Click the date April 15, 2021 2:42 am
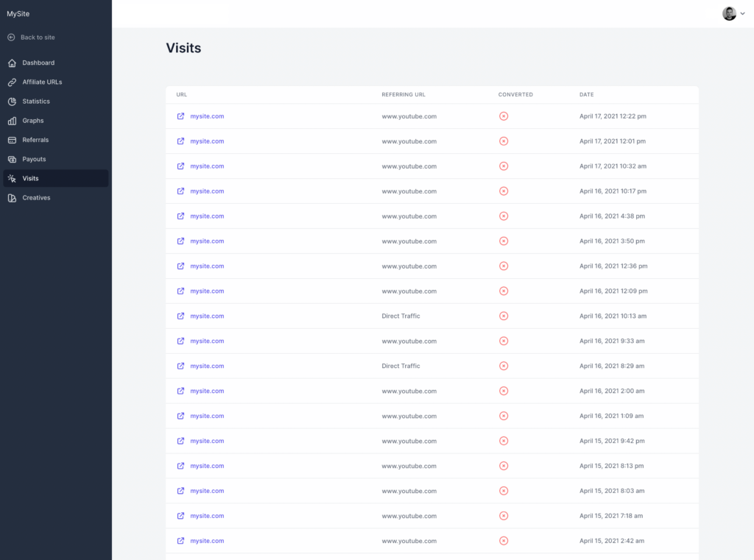This screenshot has width=754, height=560. [612, 541]
